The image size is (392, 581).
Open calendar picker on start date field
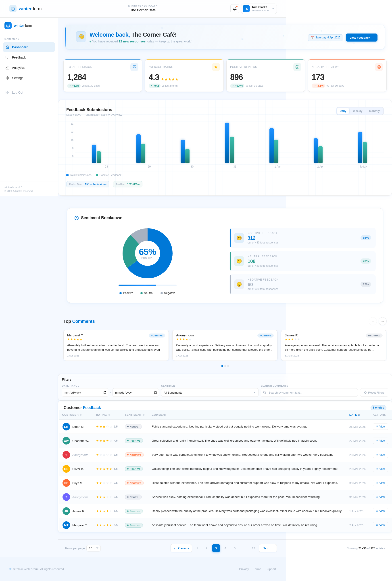click(105, 392)
